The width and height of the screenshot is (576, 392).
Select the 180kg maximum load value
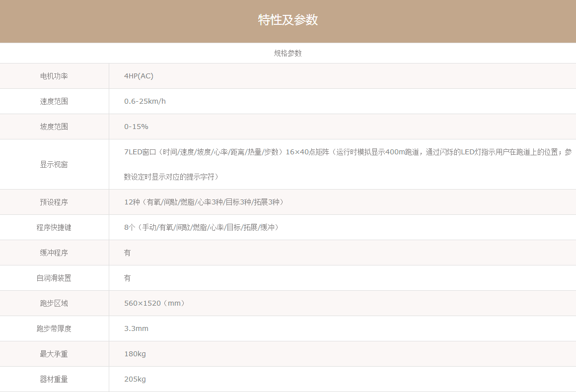click(135, 354)
